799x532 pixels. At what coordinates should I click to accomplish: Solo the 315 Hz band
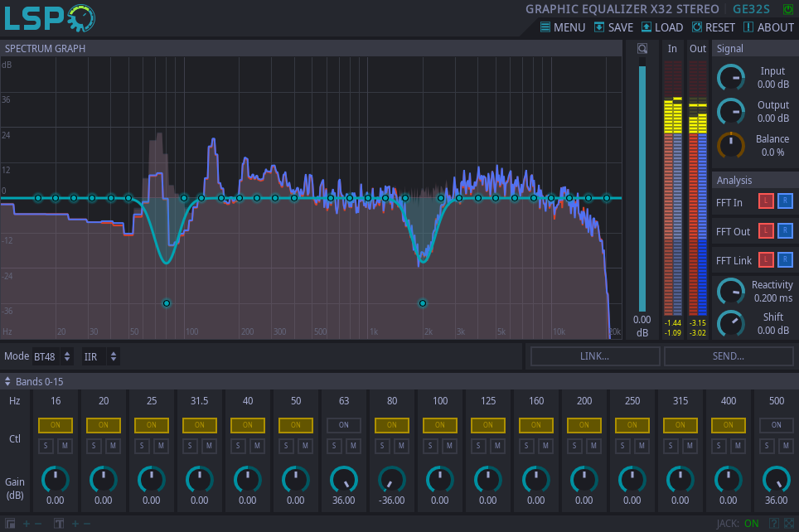[671, 446]
